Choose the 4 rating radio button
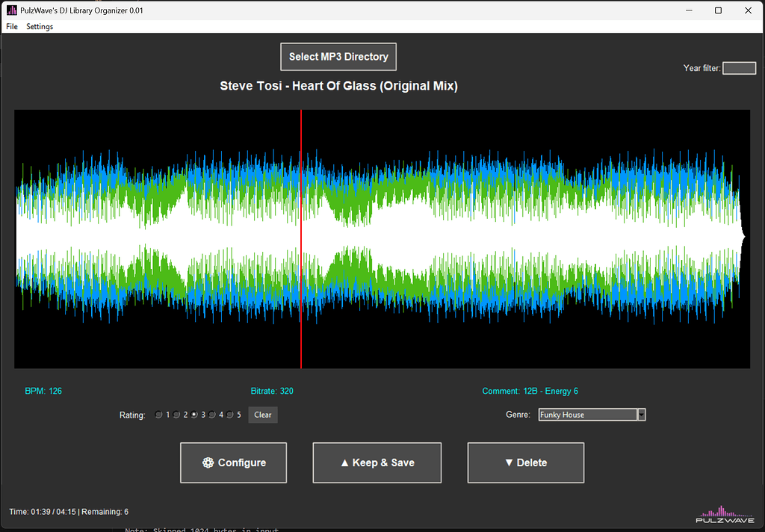Screen dimensions: 765x532 coord(211,414)
